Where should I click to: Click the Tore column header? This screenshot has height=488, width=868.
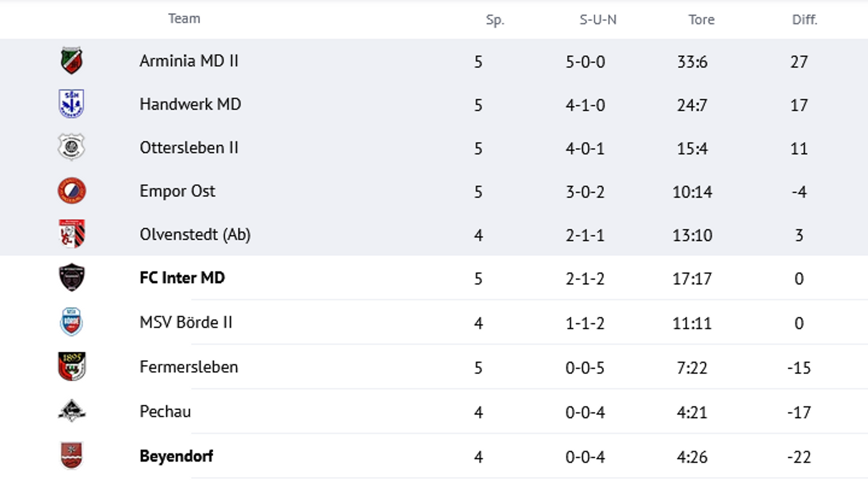(701, 20)
